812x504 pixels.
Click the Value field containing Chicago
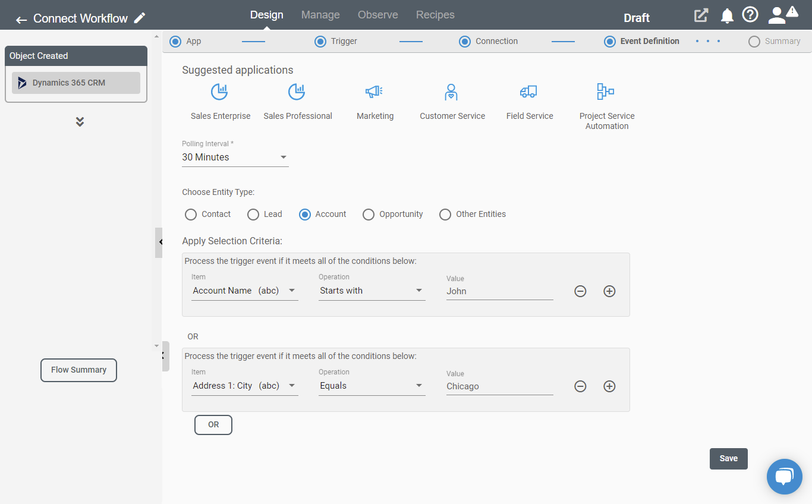[x=500, y=386]
